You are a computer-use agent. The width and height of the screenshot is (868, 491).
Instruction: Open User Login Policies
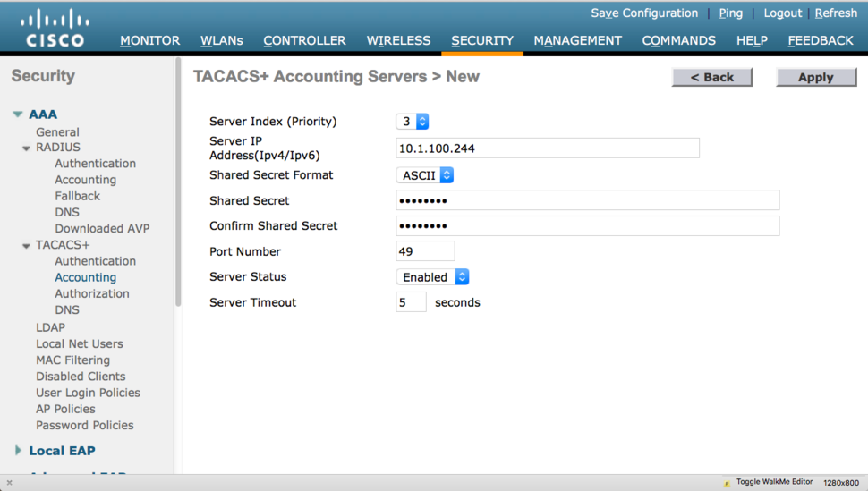88,393
